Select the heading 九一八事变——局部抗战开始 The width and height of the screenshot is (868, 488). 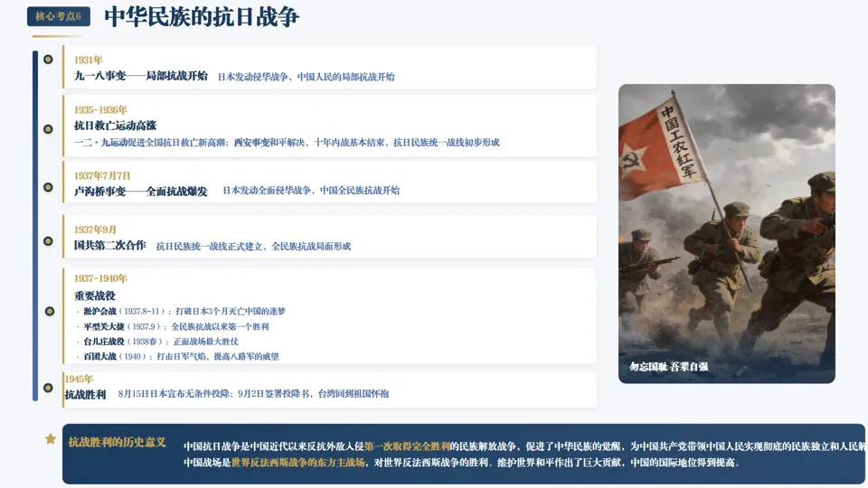click(x=141, y=76)
